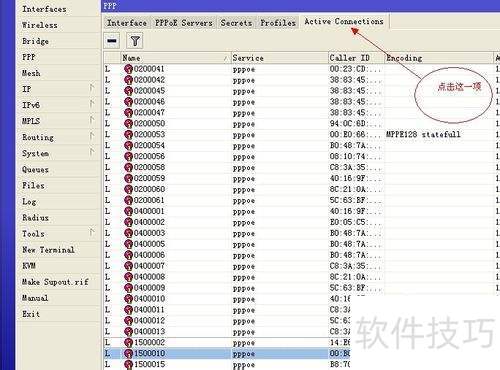Select the highlighted 1500010 connection row
This screenshot has width=500, height=370.
click(x=227, y=353)
